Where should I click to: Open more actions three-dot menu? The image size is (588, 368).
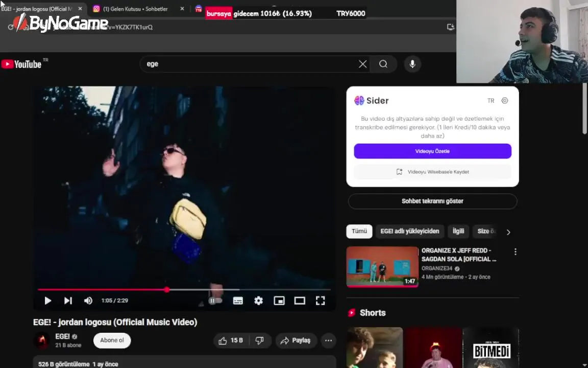pos(329,340)
